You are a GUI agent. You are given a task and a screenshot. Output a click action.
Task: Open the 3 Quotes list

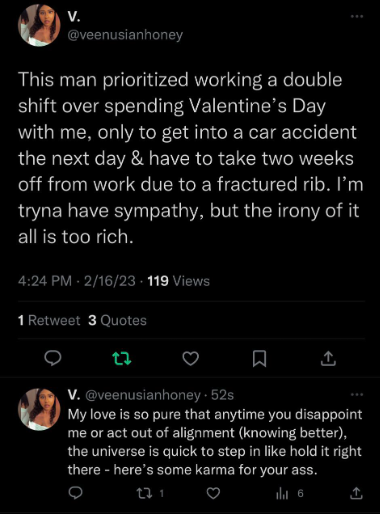(x=117, y=320)
